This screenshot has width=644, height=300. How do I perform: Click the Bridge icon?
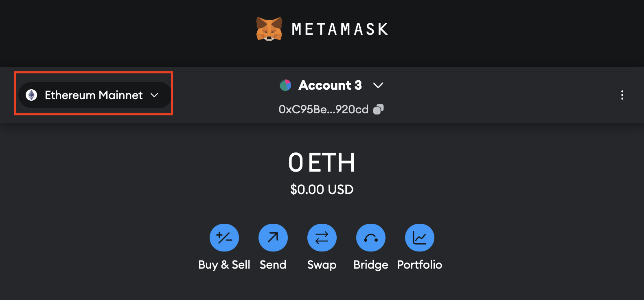coord(371,238)
